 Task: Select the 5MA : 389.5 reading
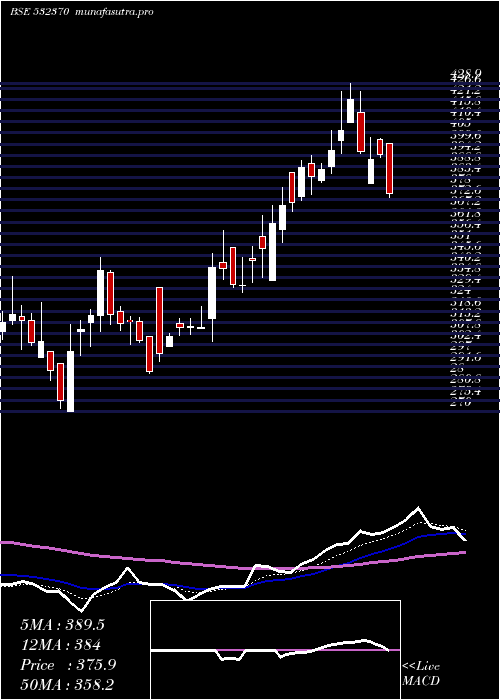click(x=62, y=625)
